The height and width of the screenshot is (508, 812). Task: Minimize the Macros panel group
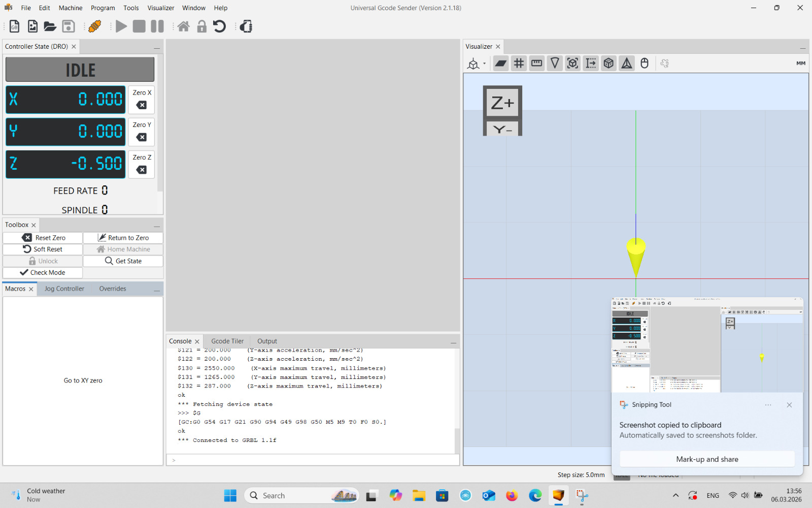(x=157, y=291)
